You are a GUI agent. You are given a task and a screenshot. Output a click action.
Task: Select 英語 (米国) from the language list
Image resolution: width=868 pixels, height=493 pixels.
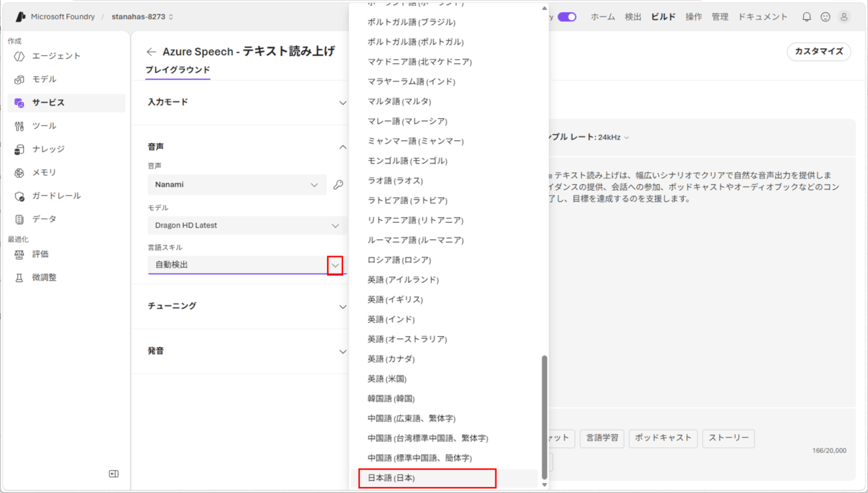pos(444,379)
